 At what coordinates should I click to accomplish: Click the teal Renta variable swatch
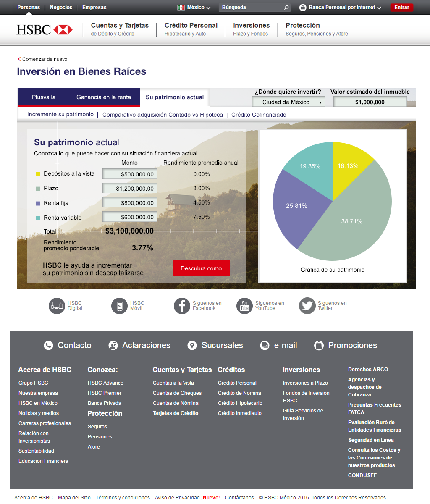pos(38,218)
